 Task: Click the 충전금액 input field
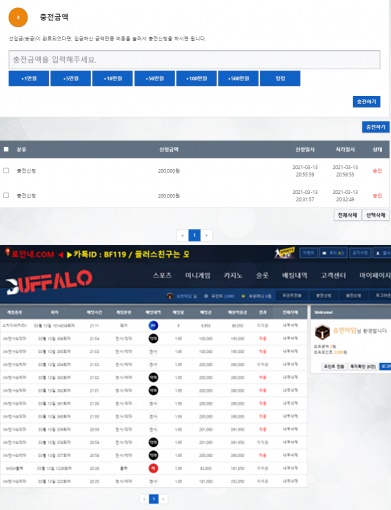point(194,60)
